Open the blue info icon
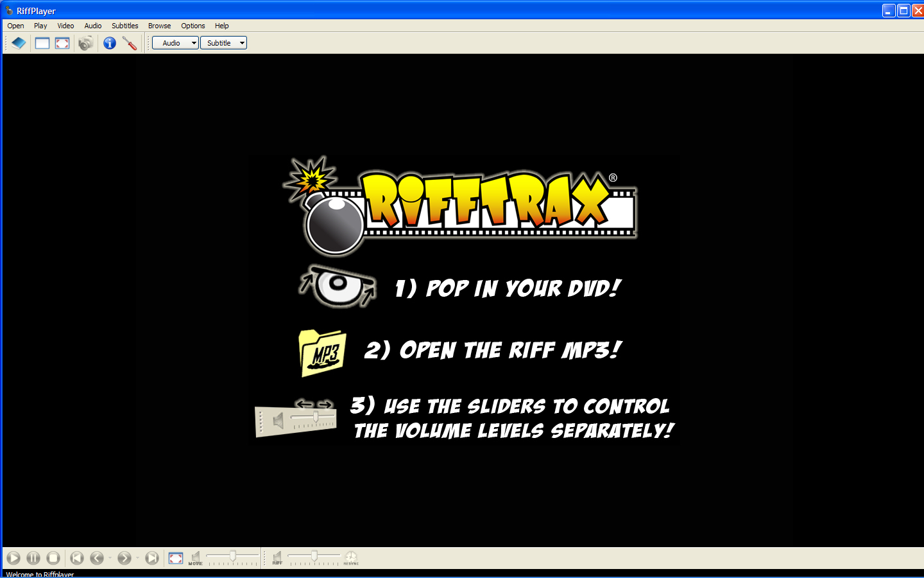Image resolution: width=924 pixels, height=578 pixels. pos(110,43)
